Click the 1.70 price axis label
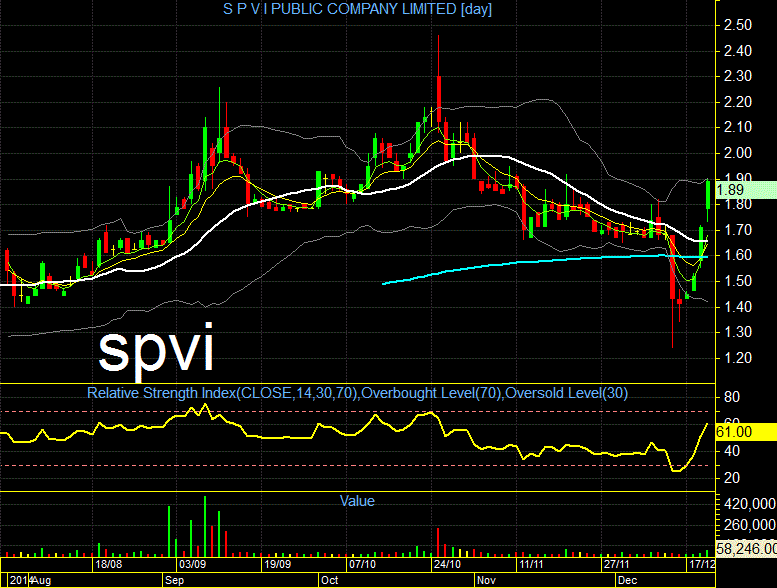Screen dimensions: 777x588 (x=738, y=230)
